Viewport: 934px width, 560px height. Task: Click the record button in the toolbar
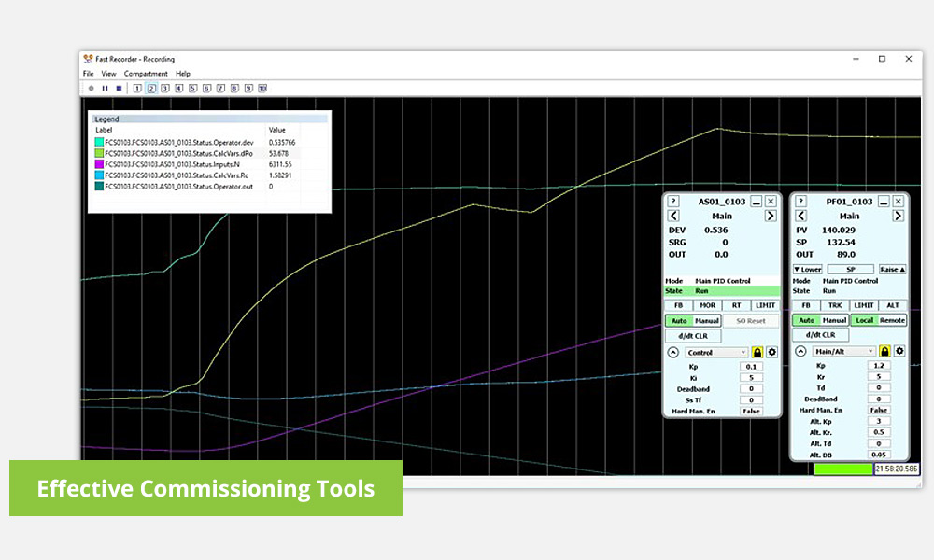click(92, 88)
